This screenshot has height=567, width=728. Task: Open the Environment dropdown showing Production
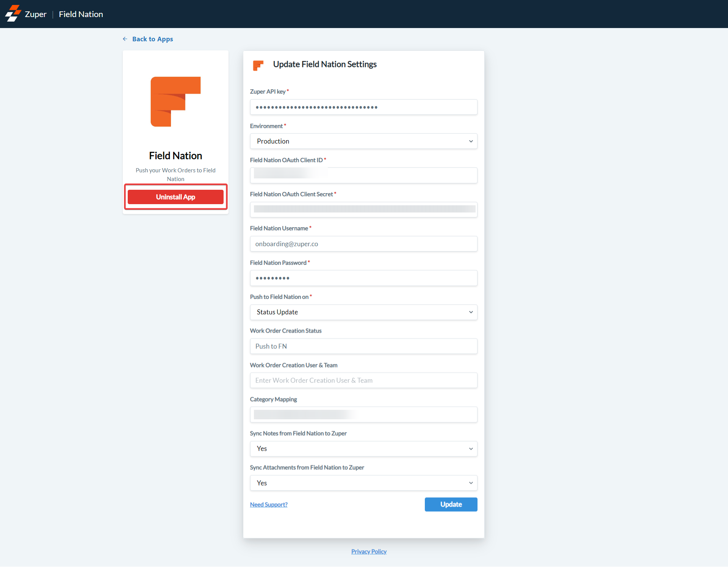pyautogui.click(x=363, y=141)
